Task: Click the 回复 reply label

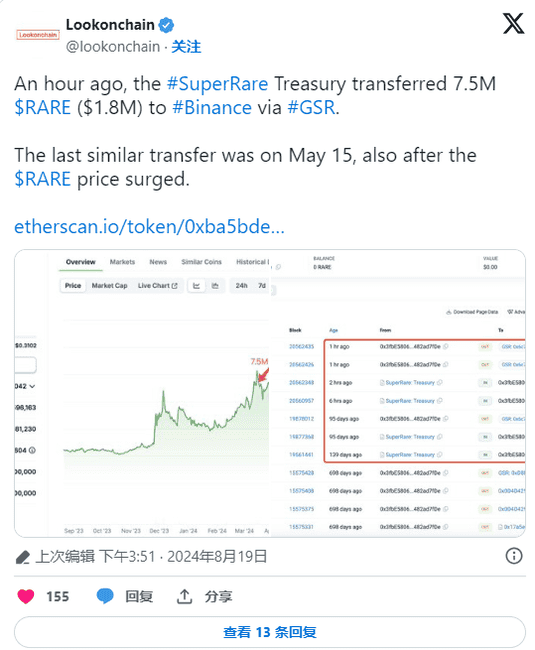Action: (x=139, y=597)
